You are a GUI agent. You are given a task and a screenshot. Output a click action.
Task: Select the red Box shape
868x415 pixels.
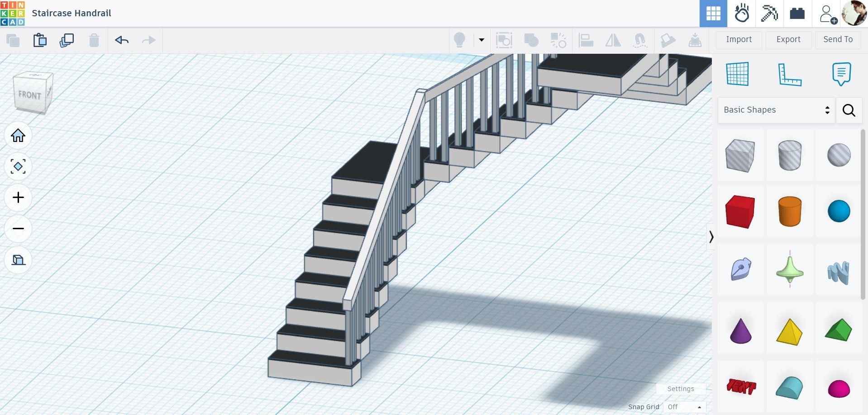click(x=740, y=212)
